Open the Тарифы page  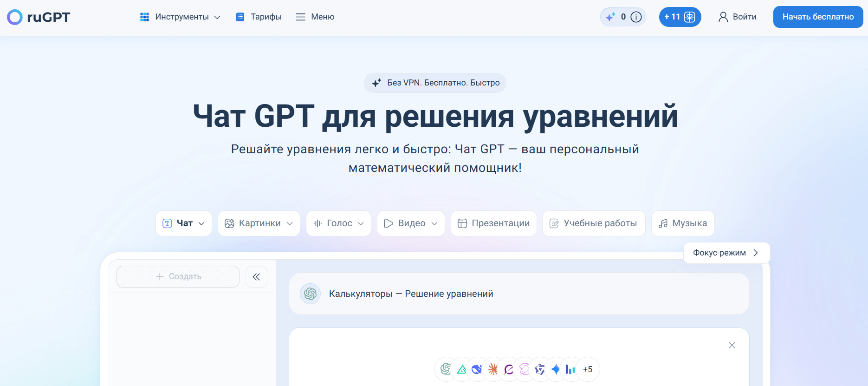pyautogui.click(x=259, y=17)
